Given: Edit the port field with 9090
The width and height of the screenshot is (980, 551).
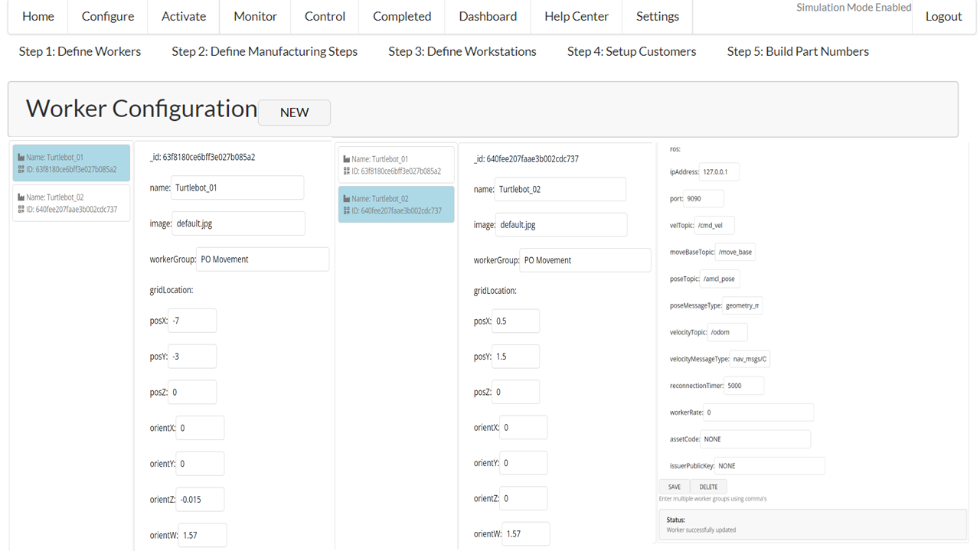Looking at the screenshot, I should click(x=703, y=199).
